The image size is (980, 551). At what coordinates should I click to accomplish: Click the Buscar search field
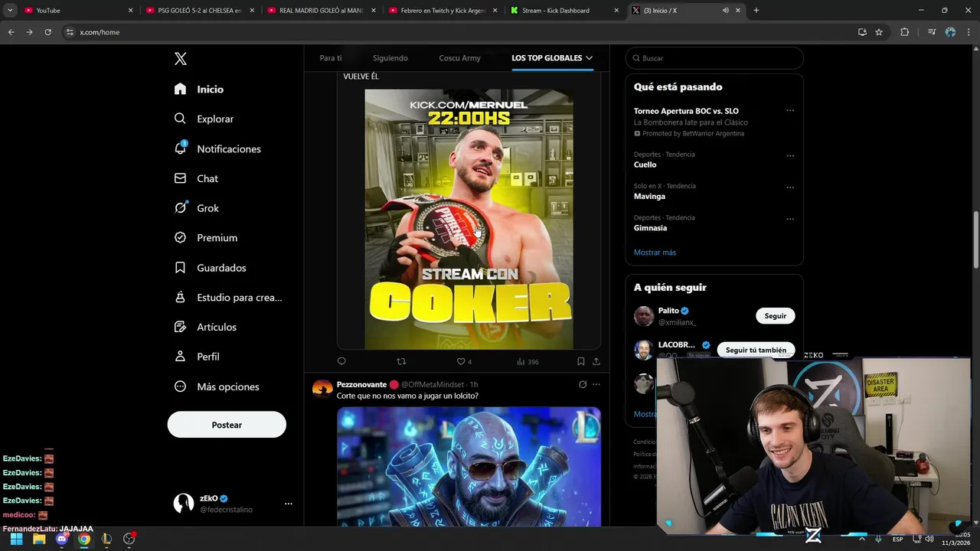pyautogui.click(x=714, y=58)
